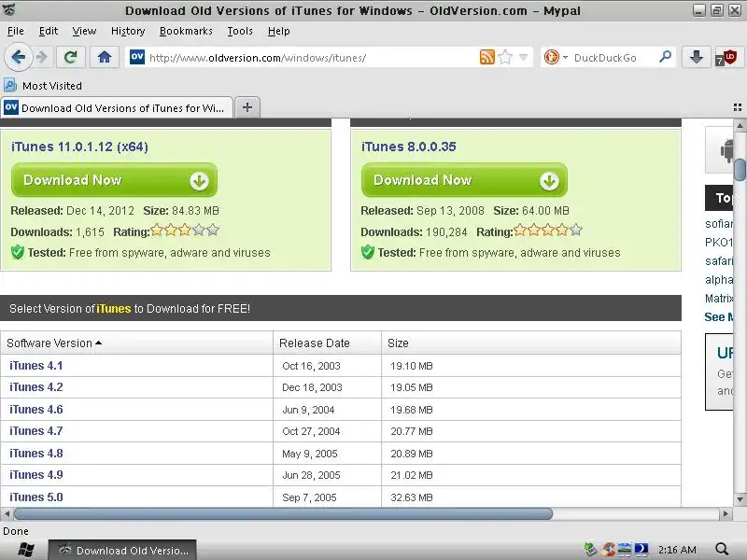This screenshot has height=560, width=747.
Task: Click the vertical scrollbar down arrow
Action: [x=740, y=500]
